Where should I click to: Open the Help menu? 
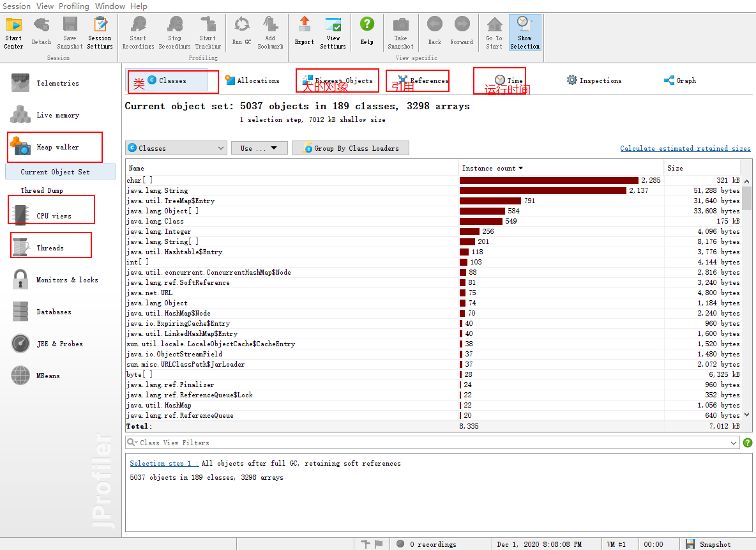click(139, 6)
